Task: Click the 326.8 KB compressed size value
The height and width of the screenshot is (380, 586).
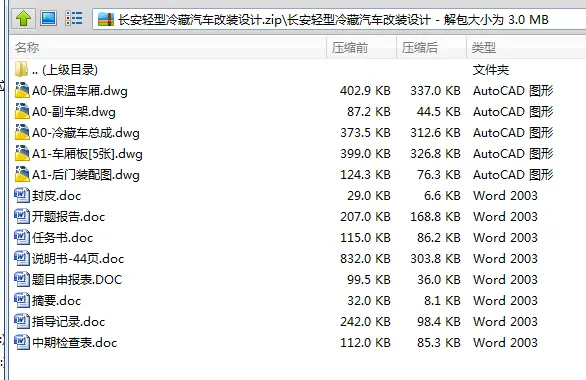Action: coord(435,154)
